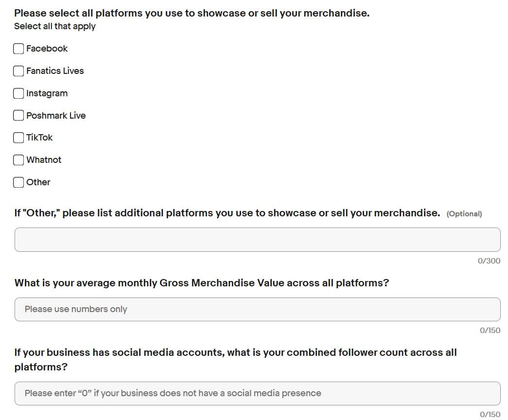Toggle the TikTok checkbox
The width and height of the screenshot is (508, 420).
tap(18, 138)
